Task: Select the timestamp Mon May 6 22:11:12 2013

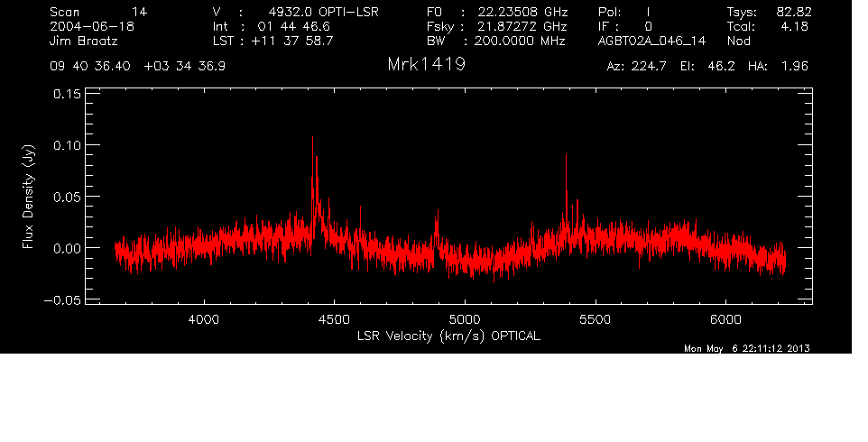Action: 747,348
